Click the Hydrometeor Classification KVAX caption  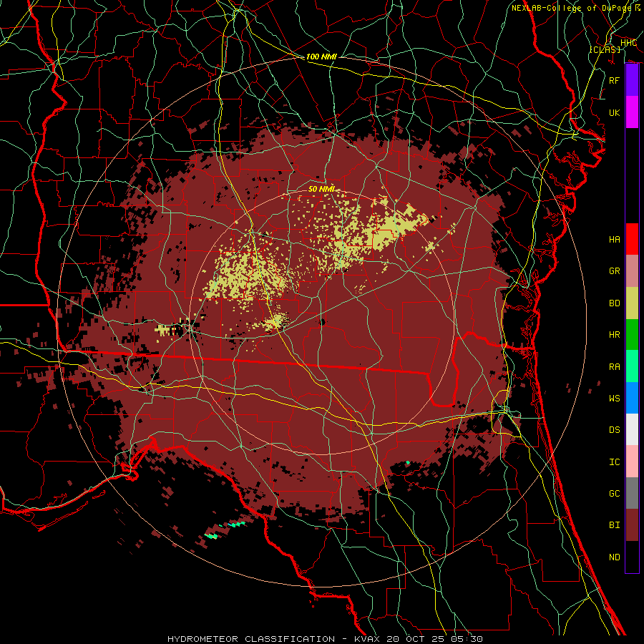click(x=325, y=639)
